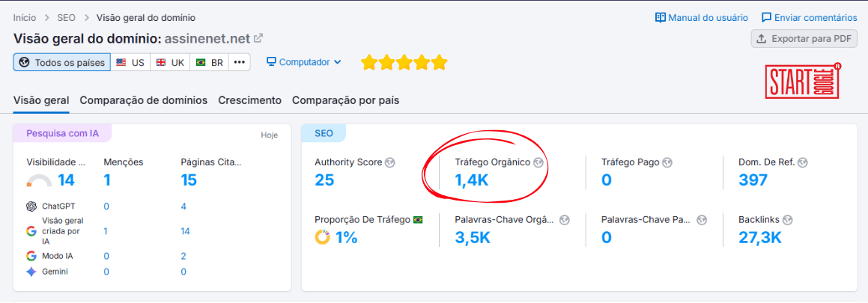The image size is (868, 303).
Task: Open the Hoje date selector
Action: [x=269, y=135]
